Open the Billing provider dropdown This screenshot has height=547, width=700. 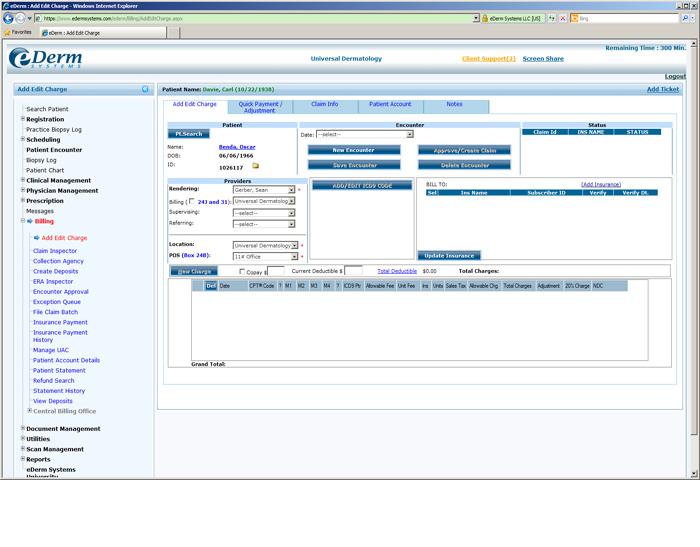point(264,201)
